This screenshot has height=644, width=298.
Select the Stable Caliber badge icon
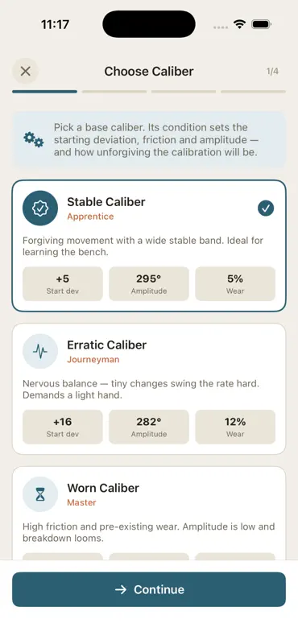pyautogui.click(x=40, y=208)
